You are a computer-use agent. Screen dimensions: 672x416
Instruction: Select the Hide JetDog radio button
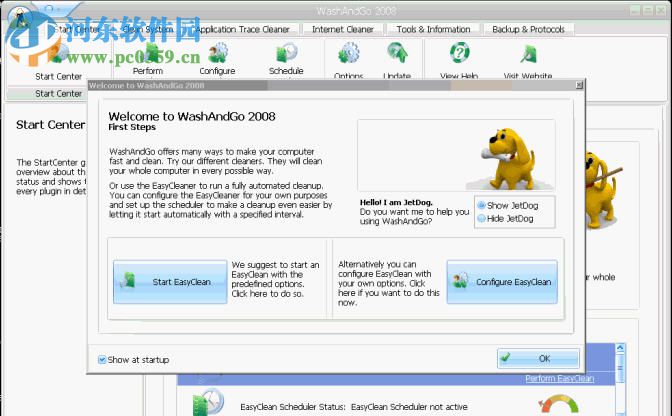482,218
